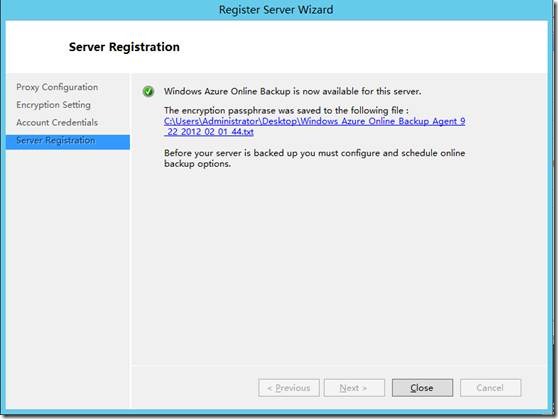The height and width of the screenshot is (419, 558).
Task: Click the 'The encryption passphrase was saved' text
Action: tap(286, 110)
